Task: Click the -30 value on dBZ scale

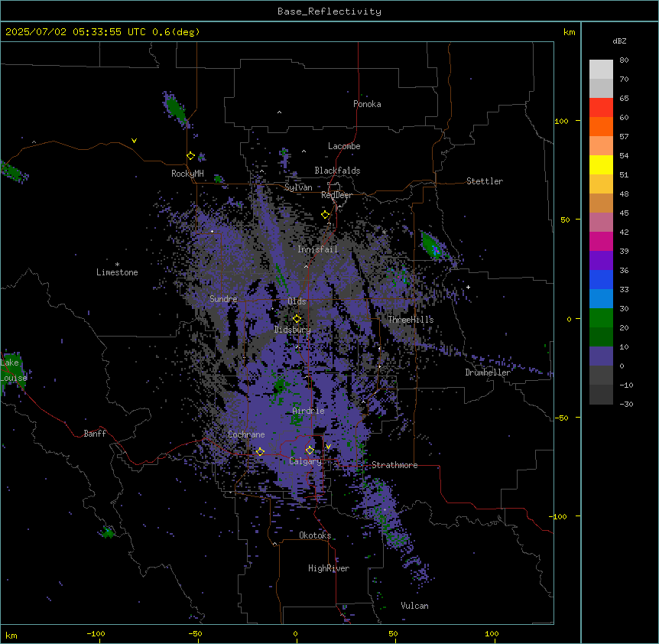Action: click(x=626, y=405)
